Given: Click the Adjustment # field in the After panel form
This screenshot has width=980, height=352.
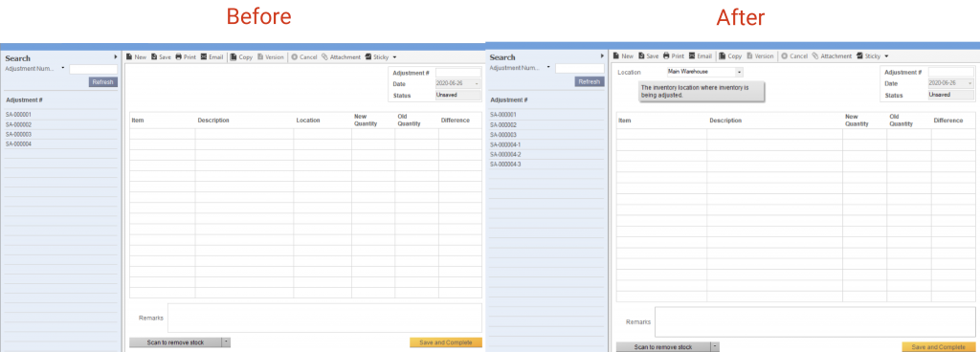Looking at the screenshot, I should 951,73.
